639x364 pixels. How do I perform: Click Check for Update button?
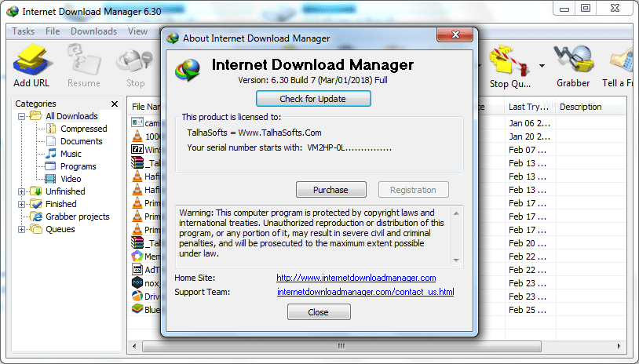(313, 99)
